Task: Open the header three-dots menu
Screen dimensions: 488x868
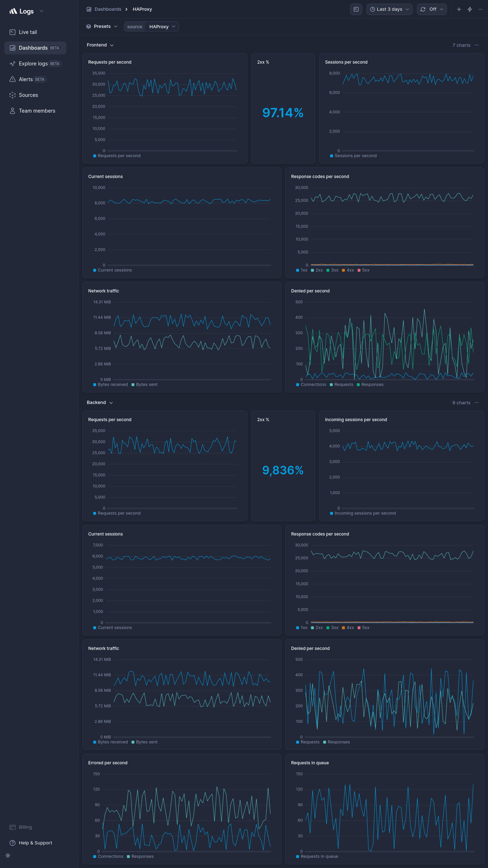Action: 480,9
